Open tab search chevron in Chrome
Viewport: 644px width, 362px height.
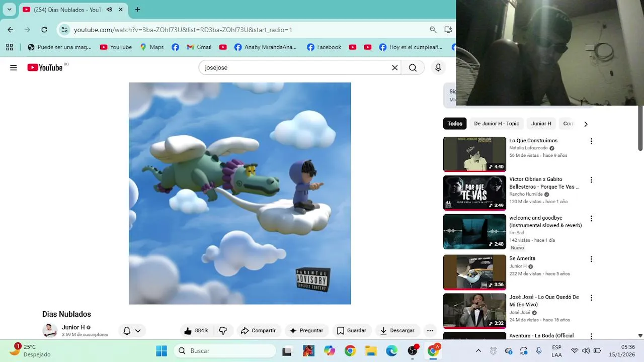9,10
